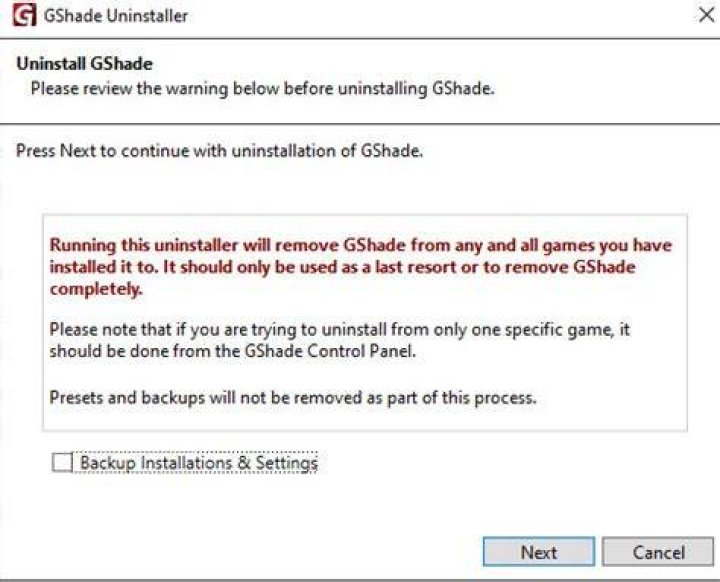720x582 pixels.
Task: Click the 'Press Next to continue' instruction line
Action: tap(219, 151)
